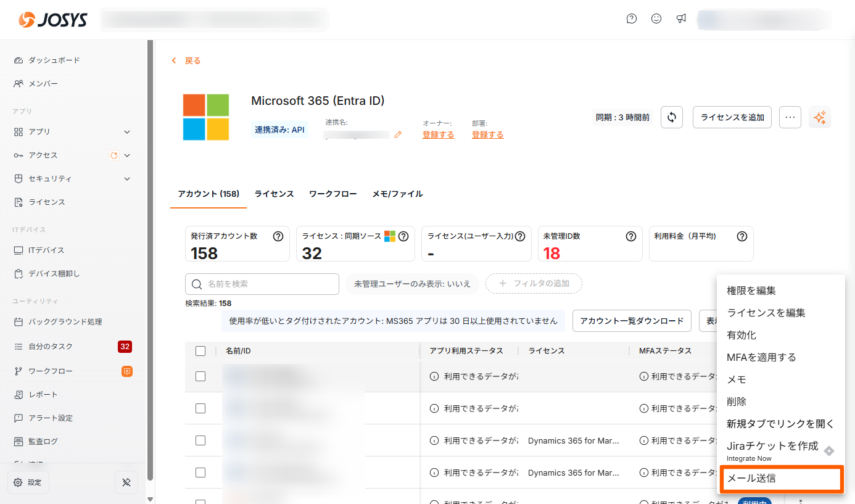Click the 32 badge on 自分のタスク
855x504 pixels.
125,347
